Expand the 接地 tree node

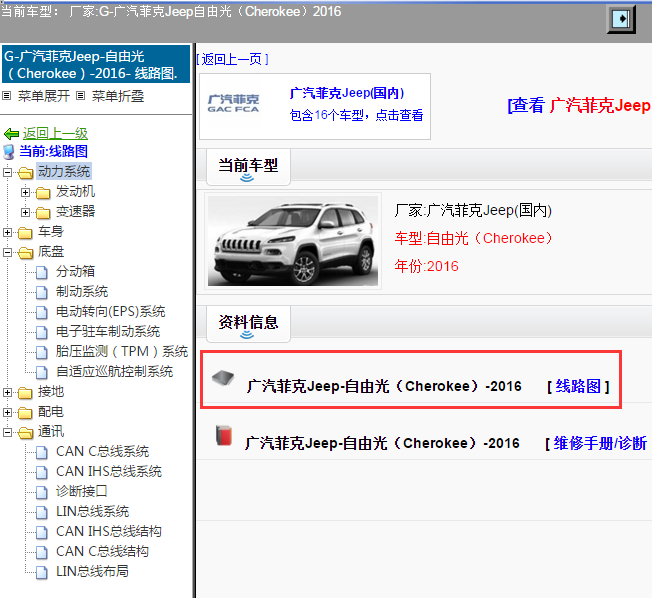click(7, 392)
